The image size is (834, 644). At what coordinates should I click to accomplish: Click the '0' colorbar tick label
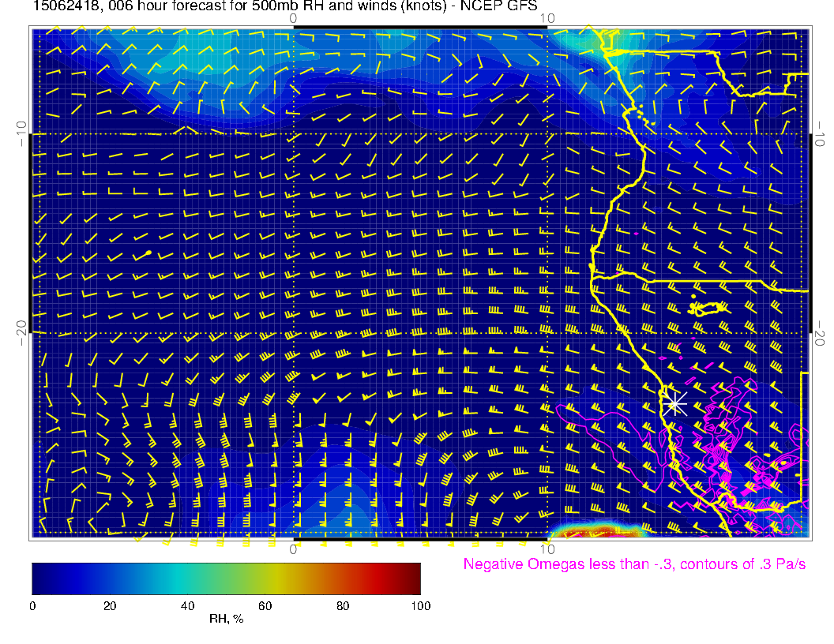point(32,606)
